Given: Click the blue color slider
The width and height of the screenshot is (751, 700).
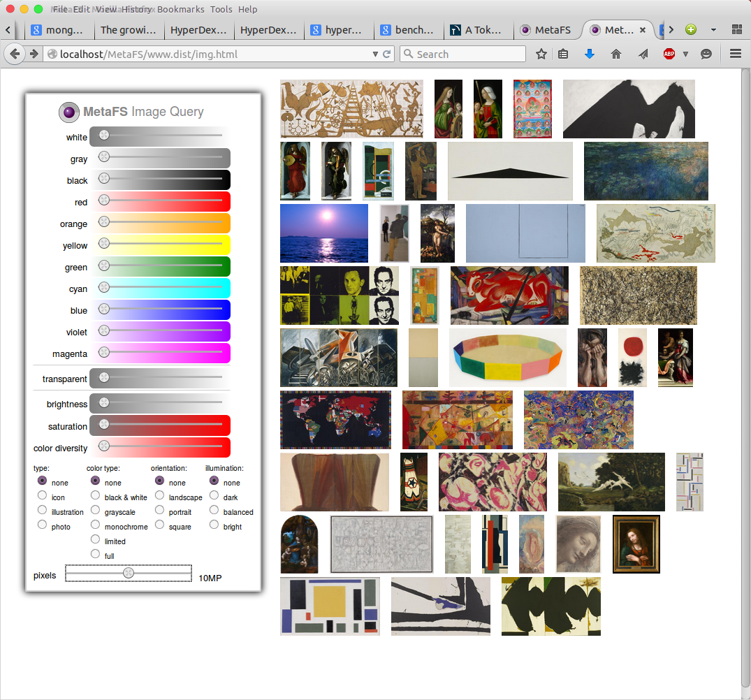Looking at the screenshot, I should click(x=161, y=309).
